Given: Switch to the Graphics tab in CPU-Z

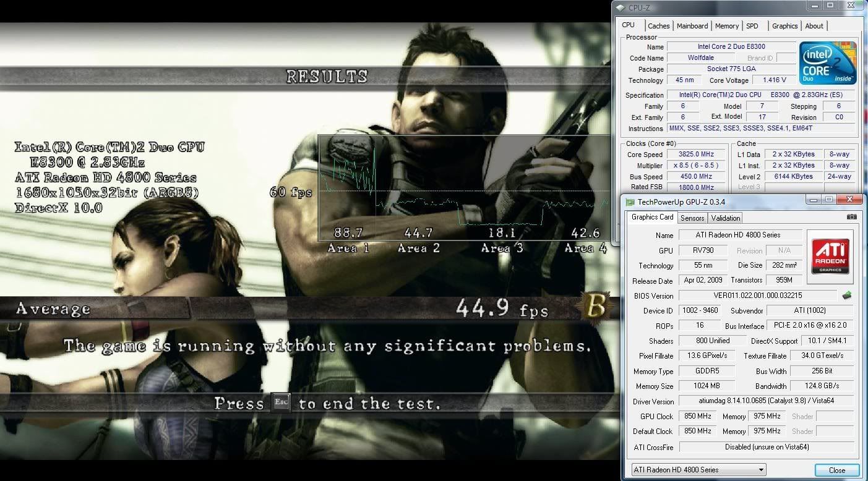Looking at the screenshot, I should coord(784,26).
